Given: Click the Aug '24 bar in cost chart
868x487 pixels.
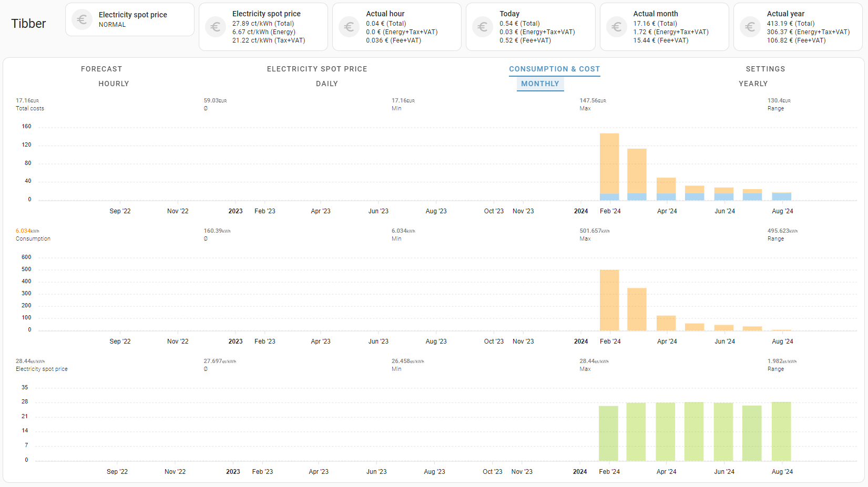Looking at the screenshot, I should [x=782, y=196].
